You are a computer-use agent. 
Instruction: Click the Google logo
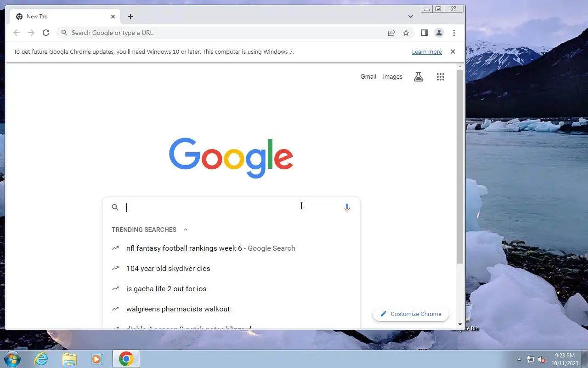click(231, 158)
